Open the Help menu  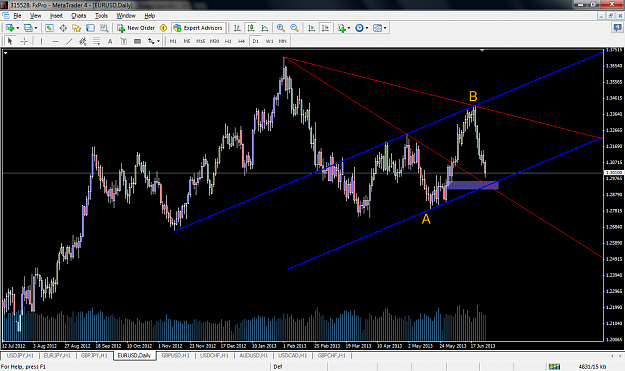[x=149, y=16]
